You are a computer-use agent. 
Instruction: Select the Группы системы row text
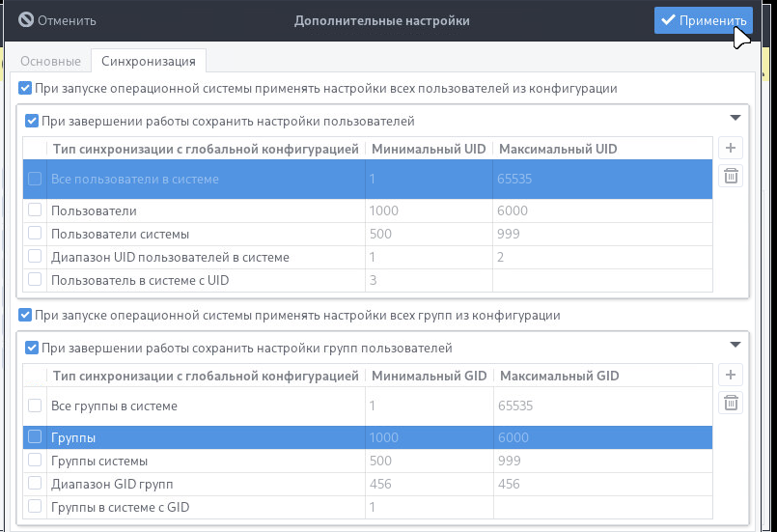pos(99,462)
